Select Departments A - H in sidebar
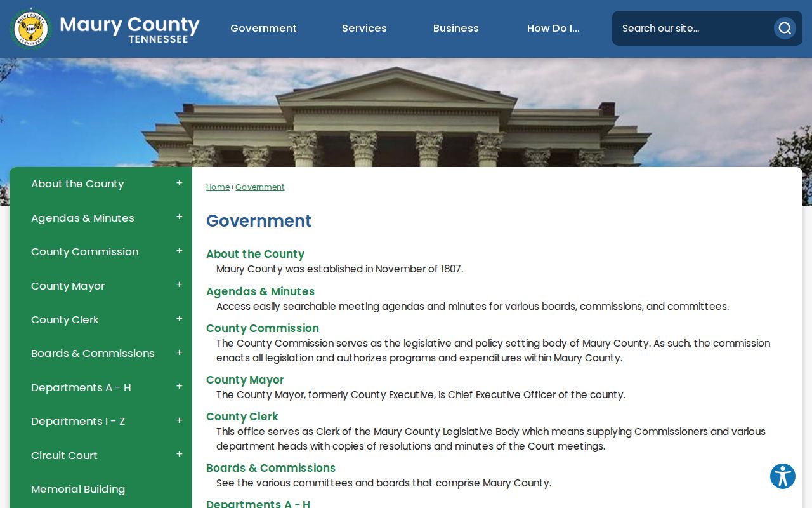 (x=81, y=387)
